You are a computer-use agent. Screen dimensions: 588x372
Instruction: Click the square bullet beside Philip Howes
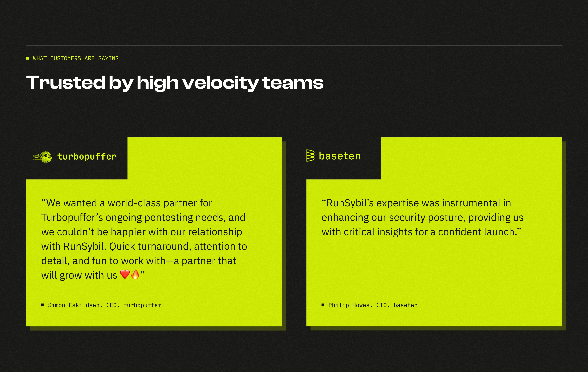323,305
